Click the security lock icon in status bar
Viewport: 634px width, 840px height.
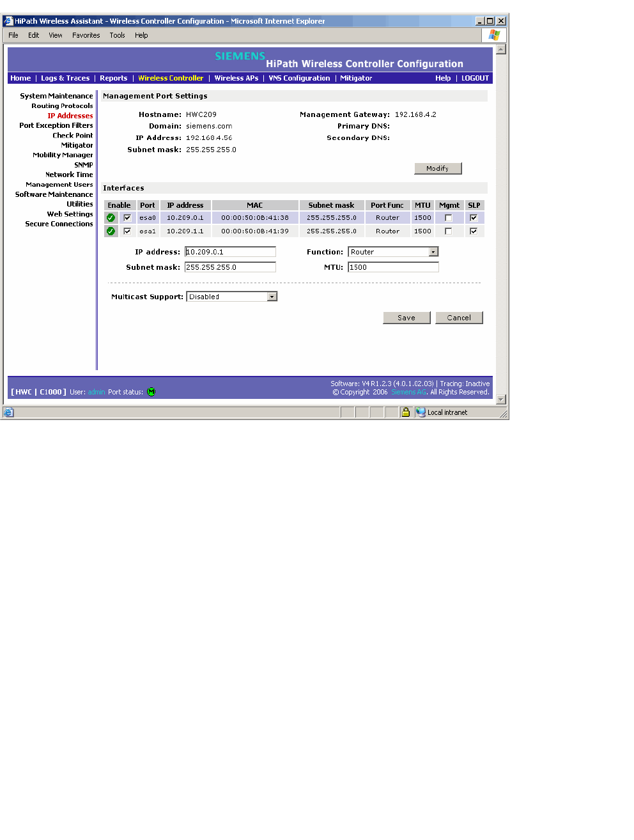tap(405, 412)
